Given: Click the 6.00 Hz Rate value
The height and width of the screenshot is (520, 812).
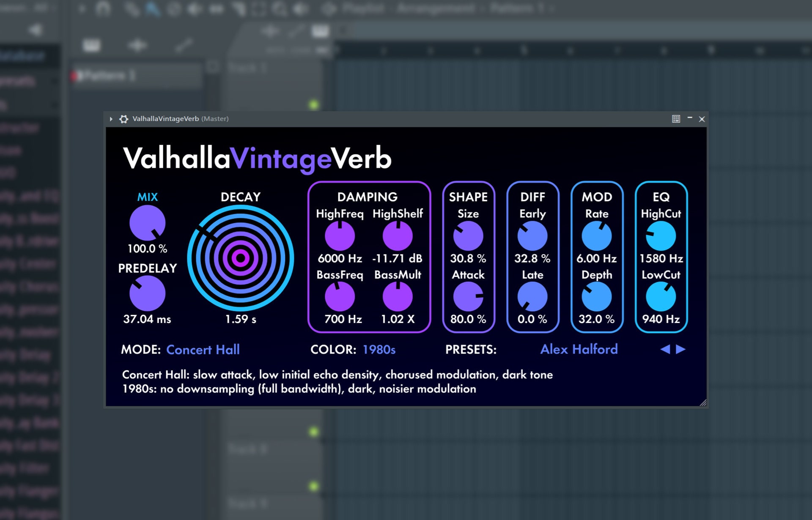Looking at the screenshot, I should (x=597, y=258).
